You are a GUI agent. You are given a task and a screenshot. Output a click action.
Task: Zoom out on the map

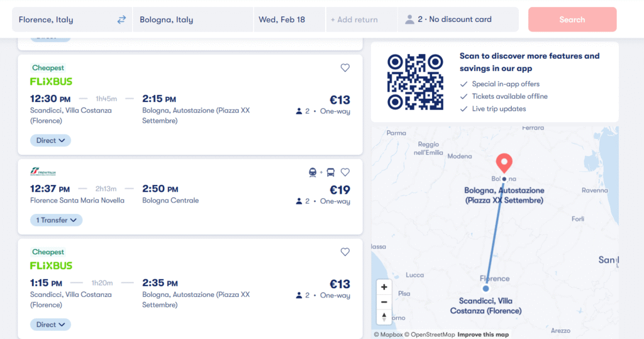tap(384, 302)
